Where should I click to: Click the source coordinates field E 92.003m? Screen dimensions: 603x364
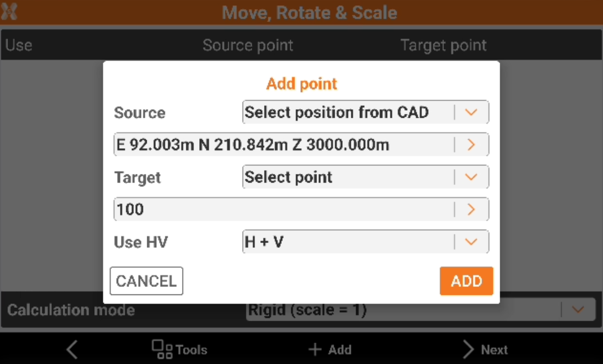[284, 145]
